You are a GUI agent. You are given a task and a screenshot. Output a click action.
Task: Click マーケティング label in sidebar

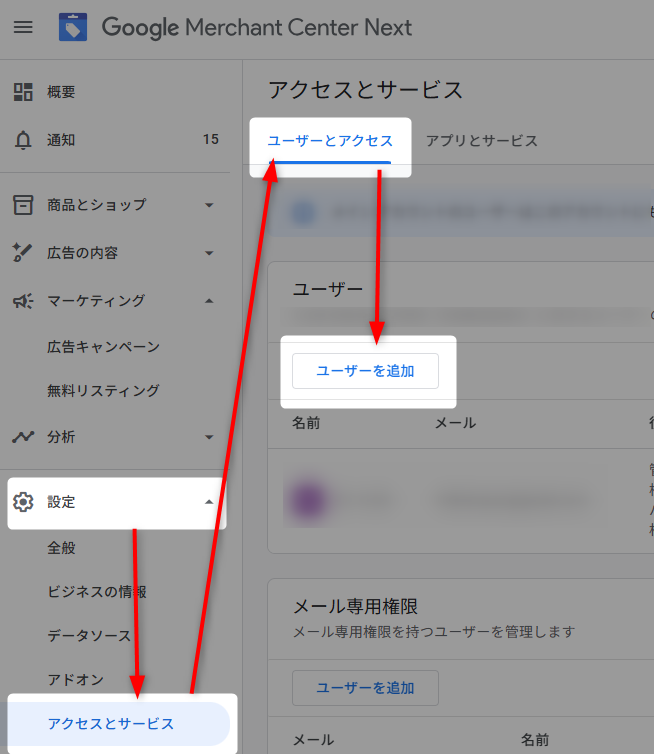(96, 301)
